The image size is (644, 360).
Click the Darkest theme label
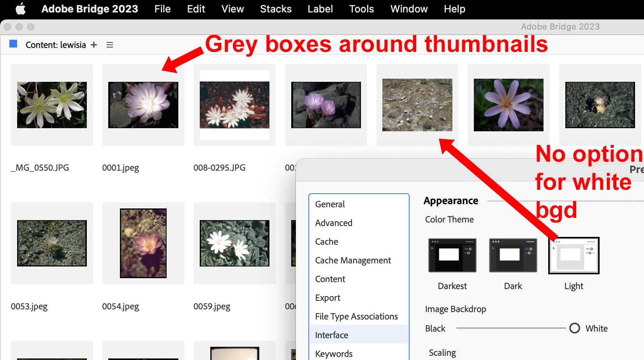coord(452,286)
